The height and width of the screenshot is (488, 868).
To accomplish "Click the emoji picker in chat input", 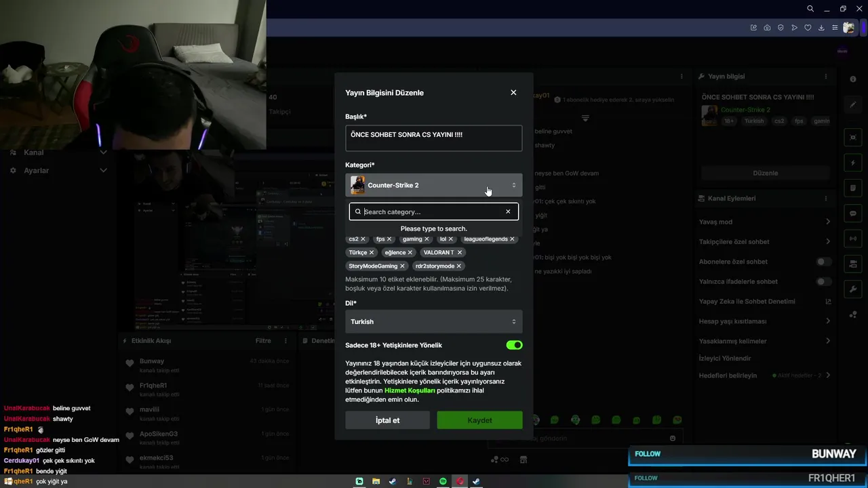I will pos(673,439).
